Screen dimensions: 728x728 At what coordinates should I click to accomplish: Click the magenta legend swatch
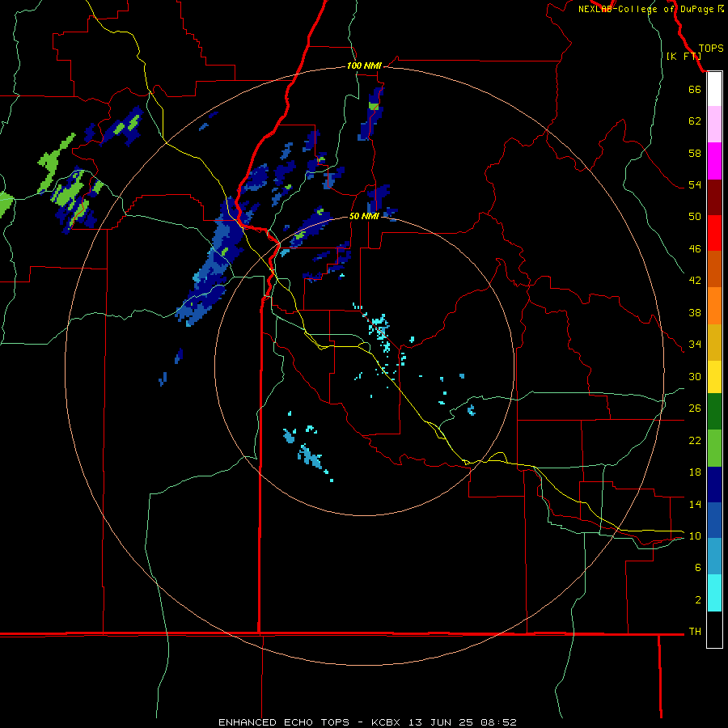click(x=714, y=161)
